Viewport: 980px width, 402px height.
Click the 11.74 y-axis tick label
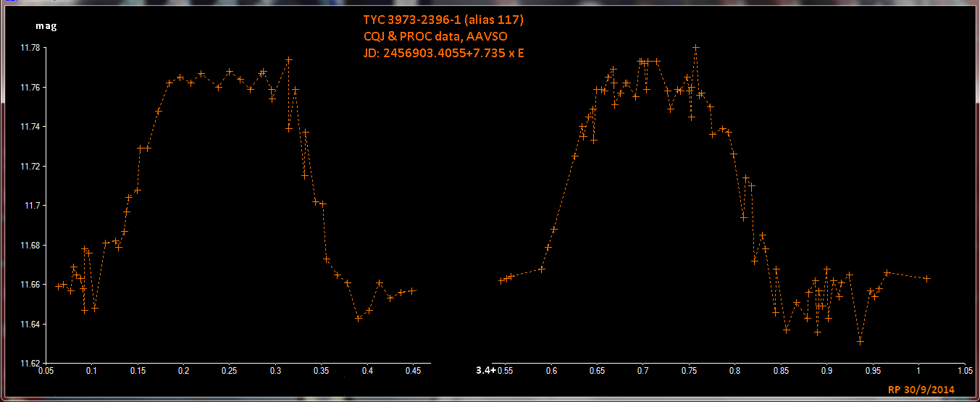click(x=30, y=127)
